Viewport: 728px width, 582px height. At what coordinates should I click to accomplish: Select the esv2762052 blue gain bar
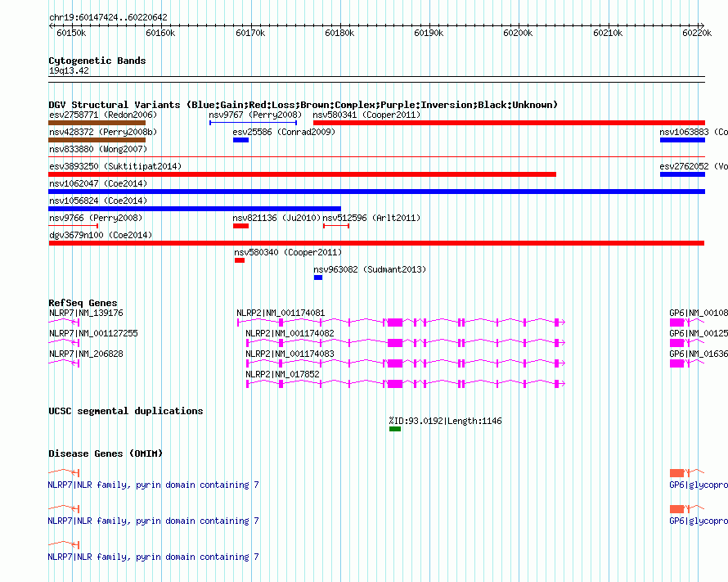coord(682,174)
